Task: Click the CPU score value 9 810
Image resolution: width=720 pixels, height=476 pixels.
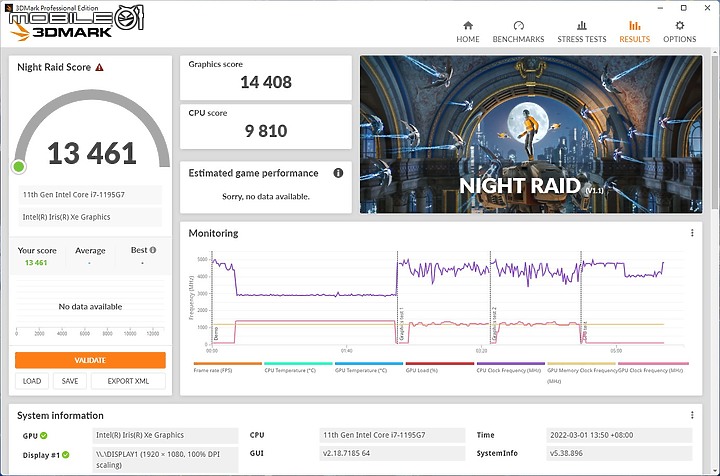Action: pos(266,131)
